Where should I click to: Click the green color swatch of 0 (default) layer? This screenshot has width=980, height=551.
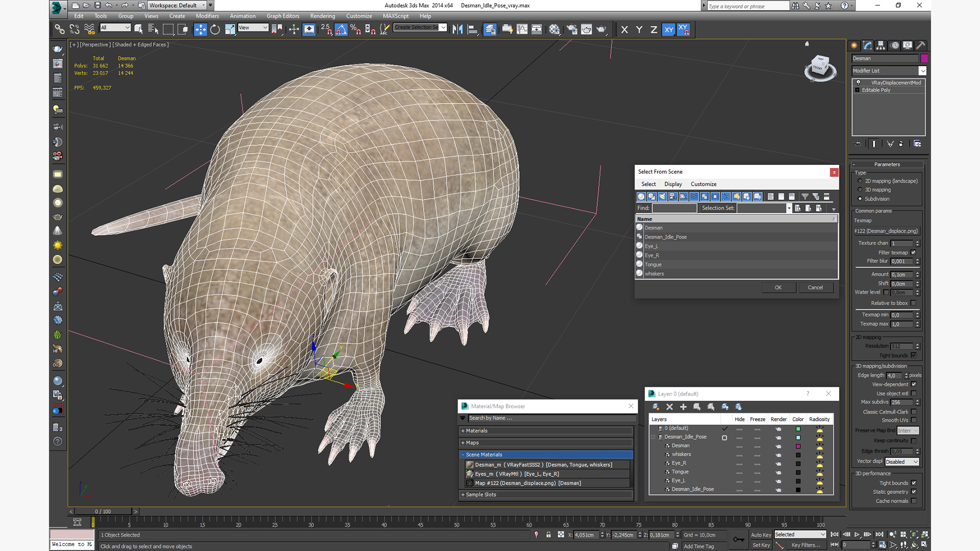798,429
